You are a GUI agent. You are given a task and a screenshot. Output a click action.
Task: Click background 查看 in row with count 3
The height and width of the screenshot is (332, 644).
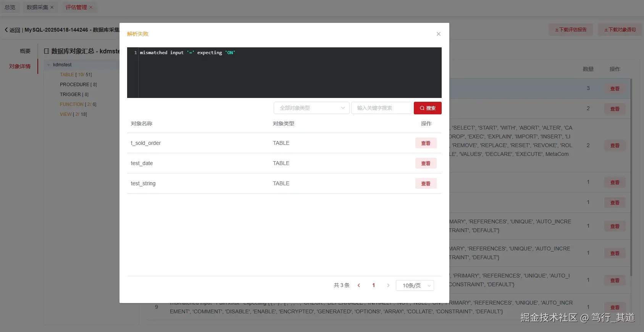[615, 89]
